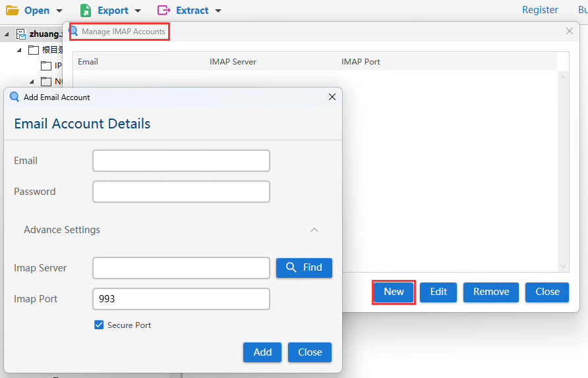Click the Edit button in IMAP manager
Screen dimensions: 588x378
[x=438, y=292]
